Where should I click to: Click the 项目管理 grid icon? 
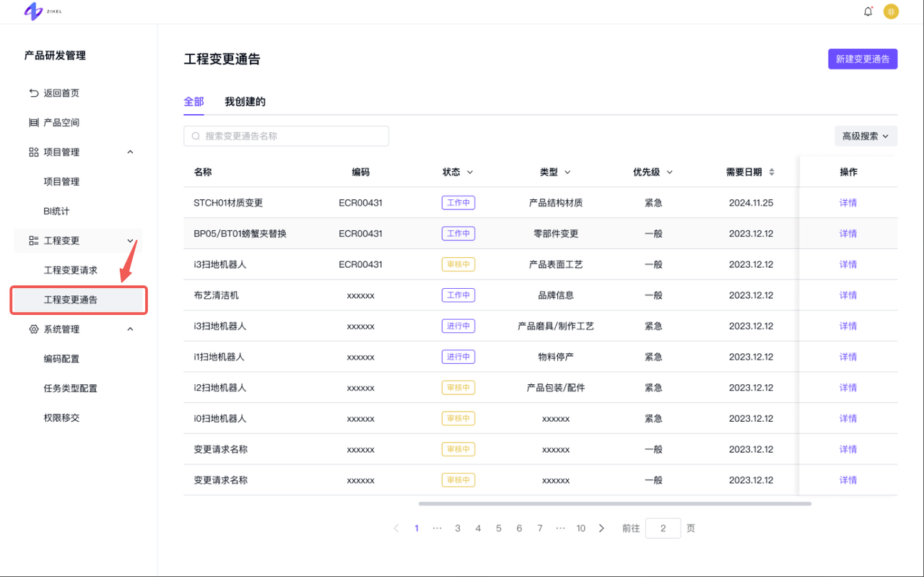coord(33,152)
